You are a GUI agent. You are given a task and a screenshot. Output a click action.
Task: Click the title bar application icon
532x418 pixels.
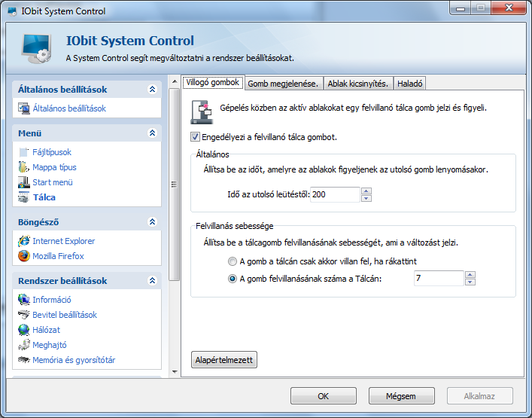(13, 11)
